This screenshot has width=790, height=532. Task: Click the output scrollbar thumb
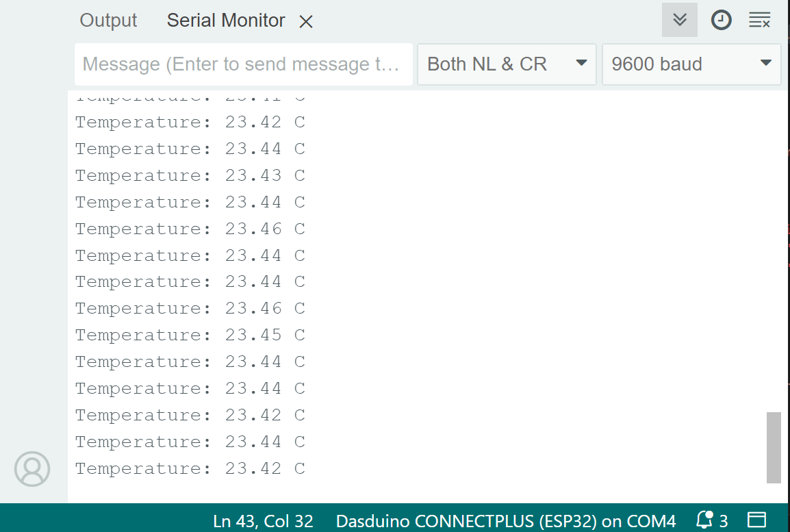[x=774, y=447]
